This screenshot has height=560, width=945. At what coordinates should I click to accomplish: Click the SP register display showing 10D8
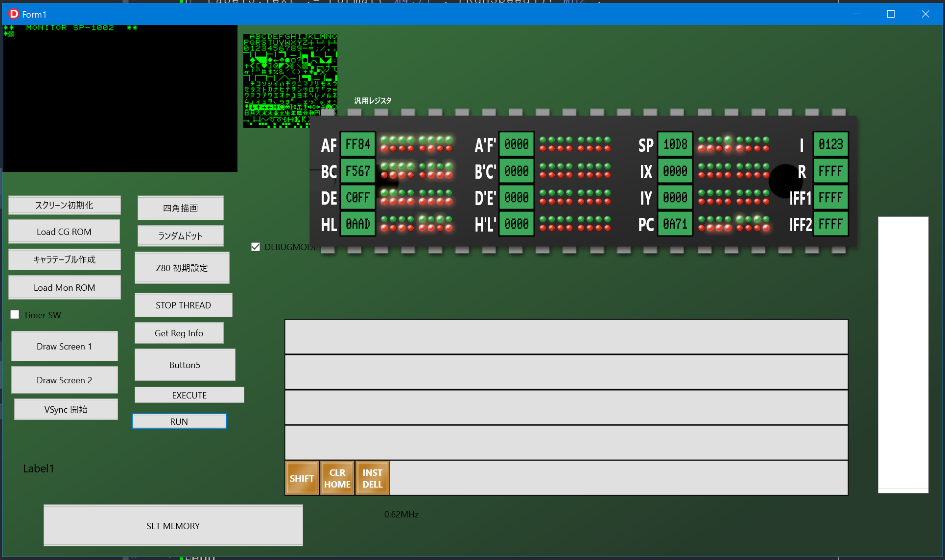[x=675, y=144]
